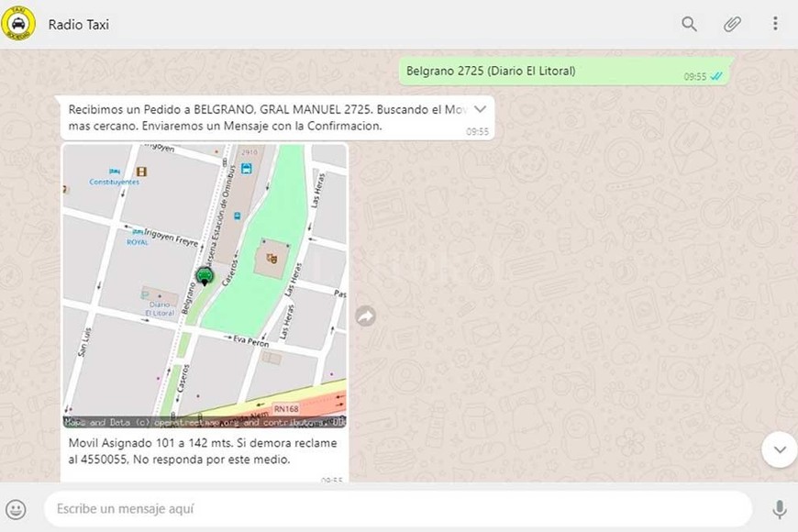Open the chat search icon

(689, 25)
